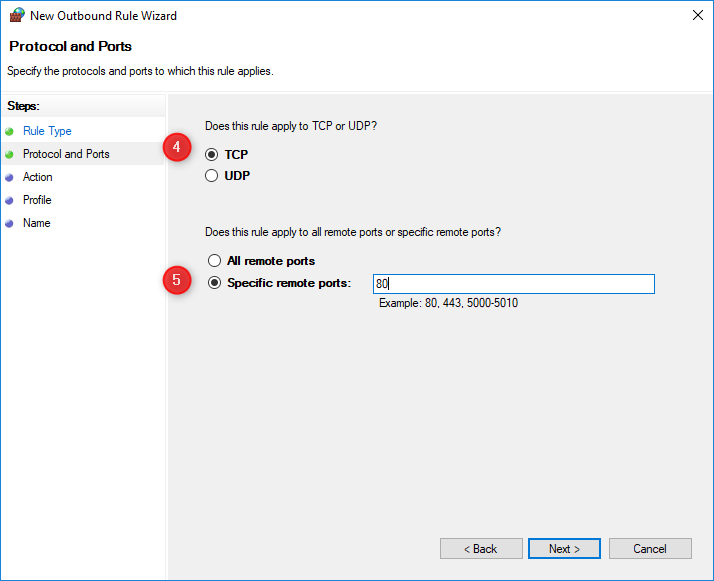This screenshot has height=581, width=714.
Task: Select the Name step in sidebar
Action: (36, 223)
